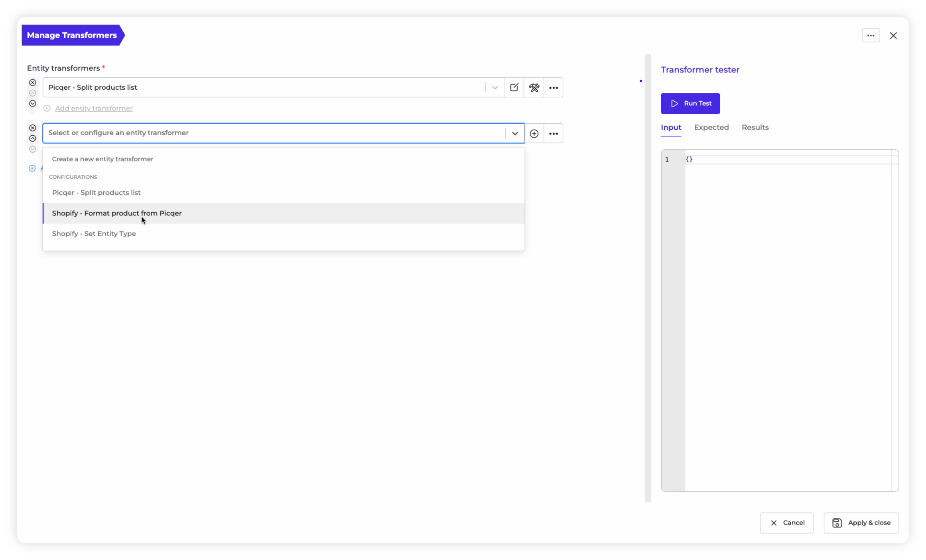926x560 pixels.
Task: Click the Entity transformers label
Action: coord(63,68)
